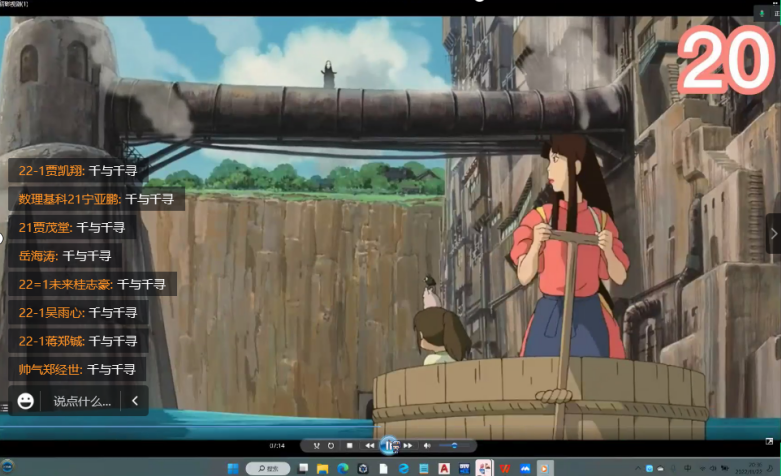Switch to the orange media player taskbar icon
The width and height of the screenshot is (781, 476).
pyautogui.click(x=544, y=469)
